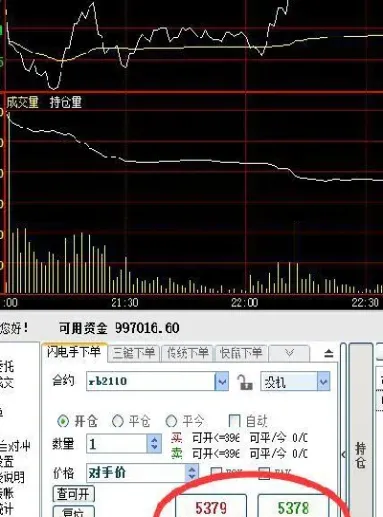The width and height of the screenshot is (383, 517).
Task: Click the rb2110 contract input field
Action: [151, 381]
